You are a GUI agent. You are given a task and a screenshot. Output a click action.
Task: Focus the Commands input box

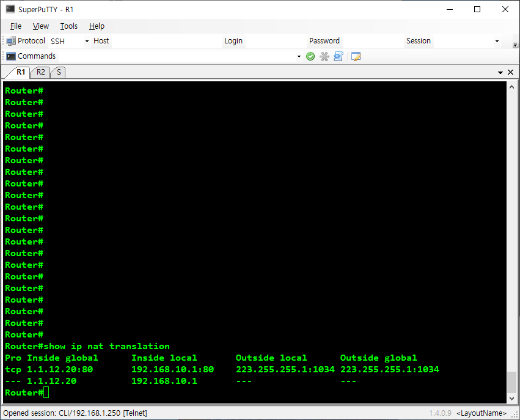click(177, 56)
